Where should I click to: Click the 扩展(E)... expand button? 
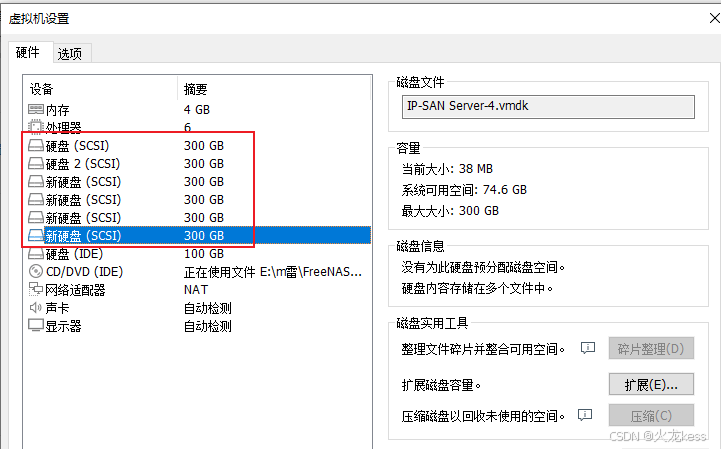(651, 384)
